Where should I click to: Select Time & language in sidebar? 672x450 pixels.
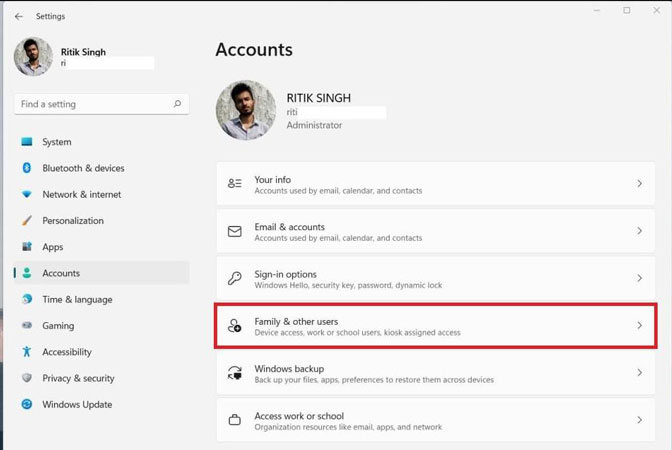[77, 299]
